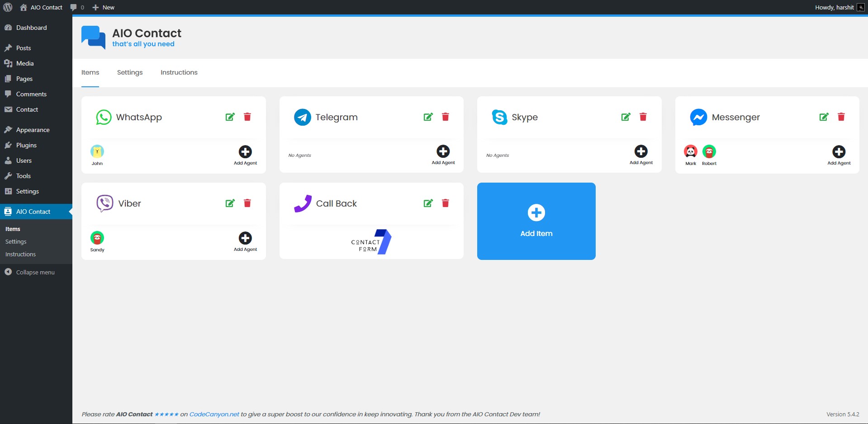This screenshot has width=868, height=424.
Task: Click the Call Back phone icon
Action: [303, 203]
